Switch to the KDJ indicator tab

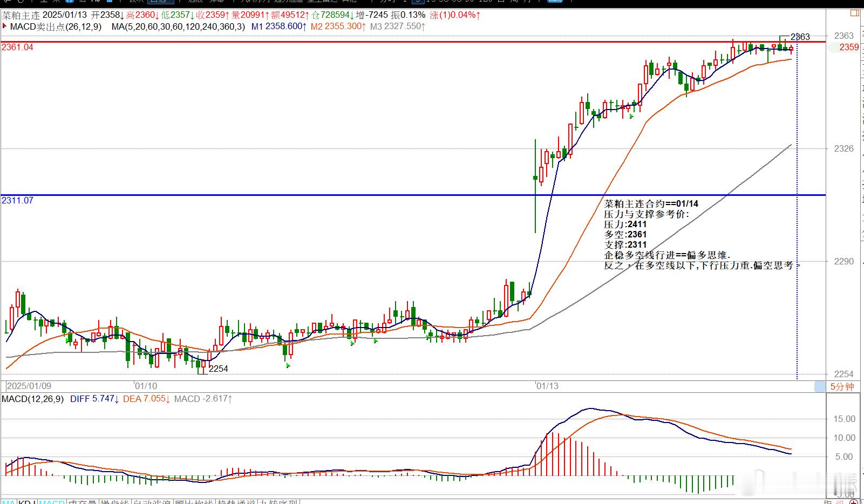pyautogui.click(x=27, y=502)
